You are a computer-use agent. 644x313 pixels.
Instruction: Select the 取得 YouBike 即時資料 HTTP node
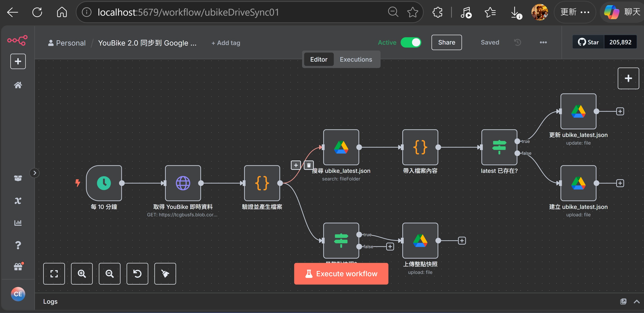pyautogui.click(x=183, y=183)
